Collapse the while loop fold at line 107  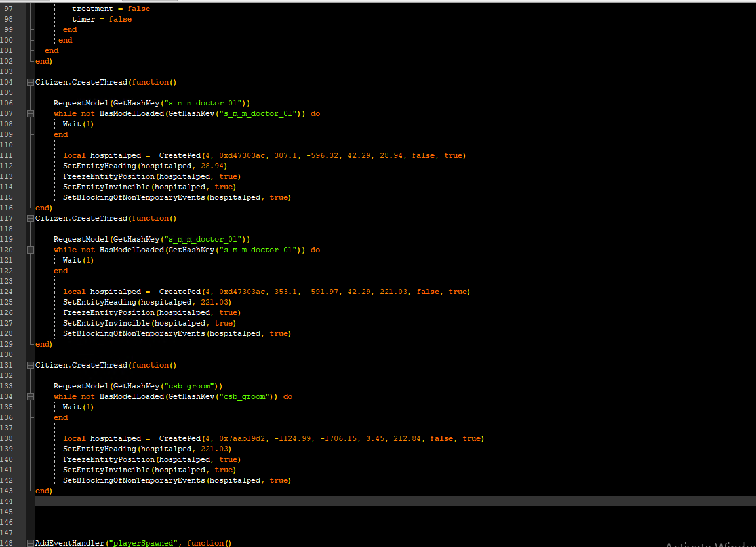point(30,113)
